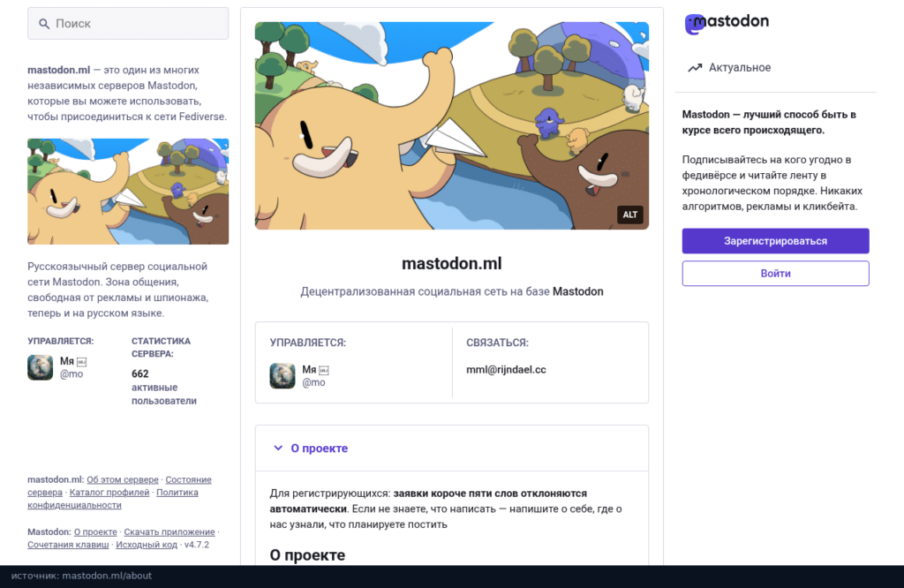The width and height of the screenshot is (904, 588).
Task: Open the Каталог профилей footer link
Action: 109,493
